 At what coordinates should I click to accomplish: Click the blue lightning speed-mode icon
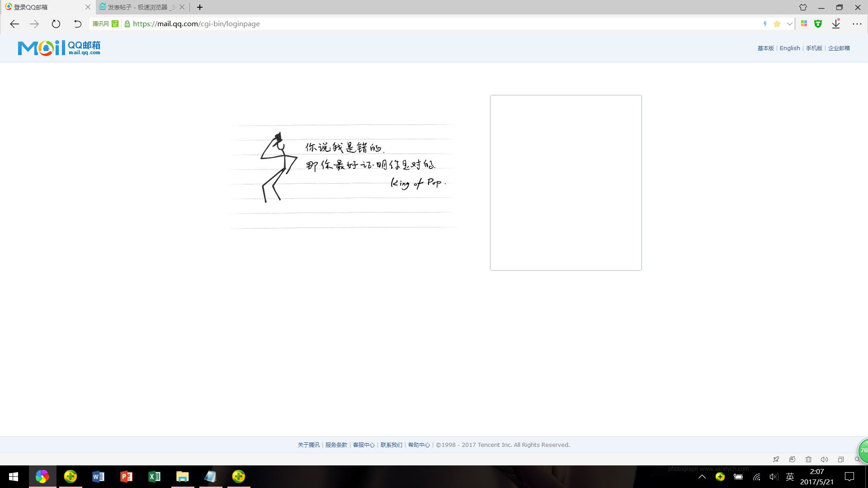tap(765, 24)
